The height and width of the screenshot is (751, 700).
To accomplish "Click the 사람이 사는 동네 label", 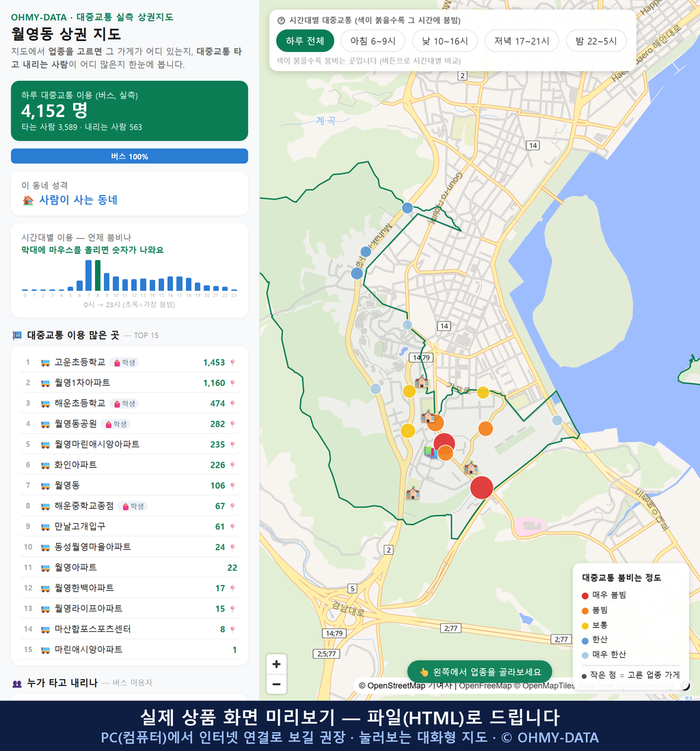I will coord(78,200).
